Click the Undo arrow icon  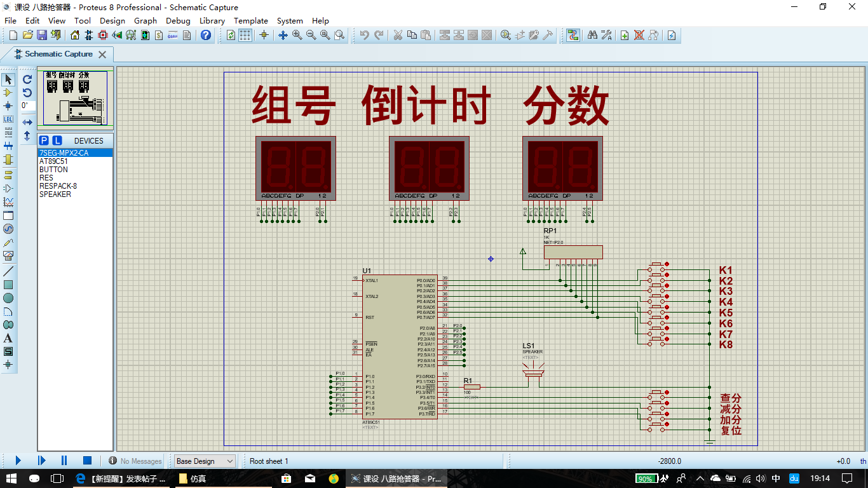pyautogui.click(x=364, y=35)
